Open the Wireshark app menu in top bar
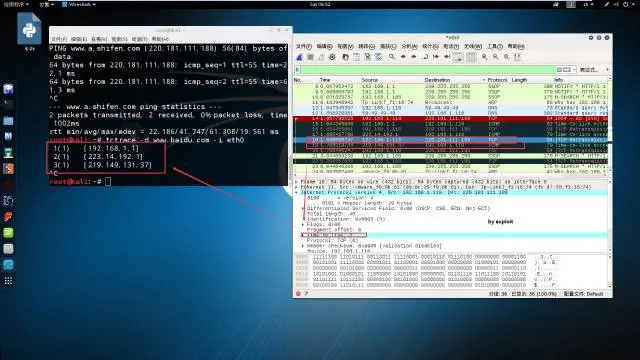The width and height of the screenshot is (640, 360). click(x=79, y=4)
